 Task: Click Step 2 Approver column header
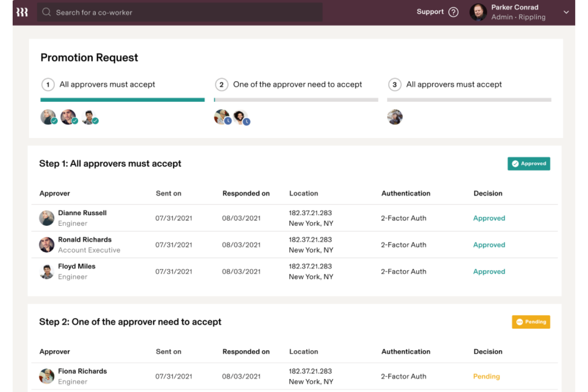click(x=55, y=351)
